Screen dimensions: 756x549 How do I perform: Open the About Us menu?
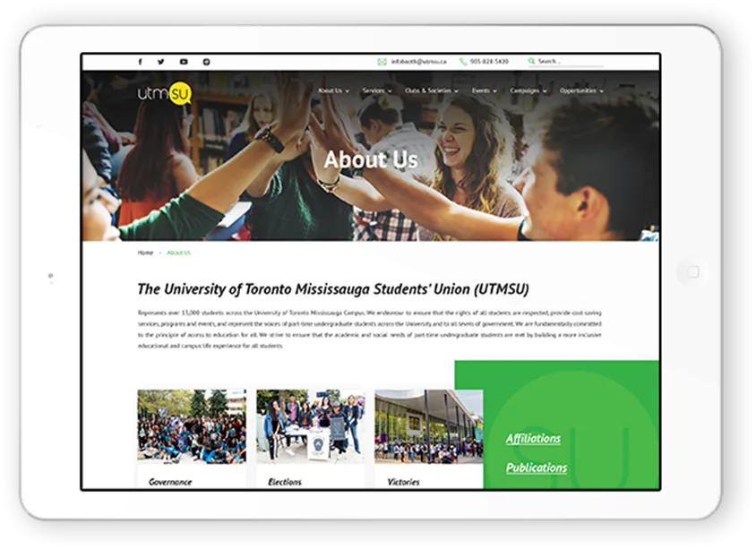click(330, 90)
